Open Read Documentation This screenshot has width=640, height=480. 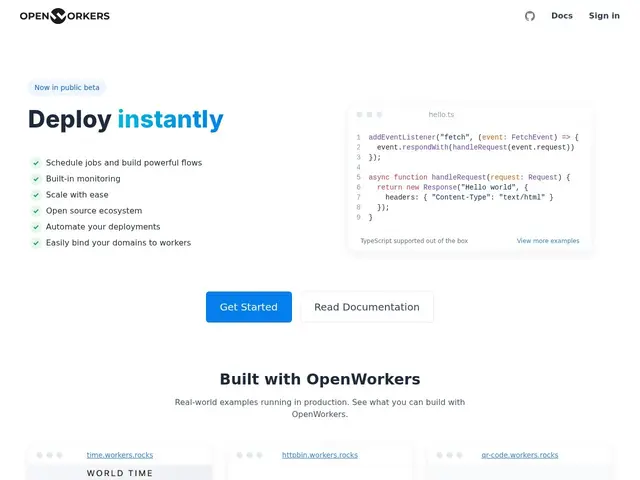click(367, 307)
